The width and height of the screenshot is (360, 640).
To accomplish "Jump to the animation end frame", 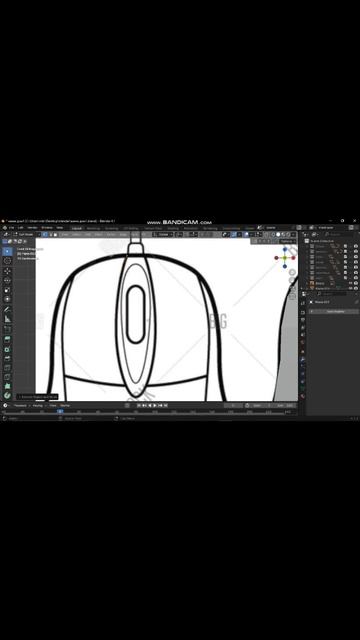I will click(165, 405).
